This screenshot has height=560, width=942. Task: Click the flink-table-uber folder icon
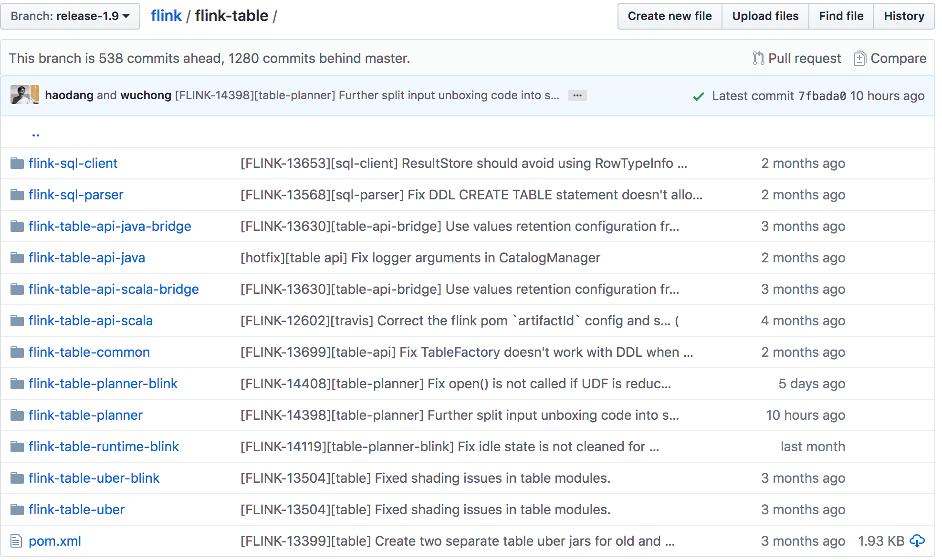tap(17, 509)
